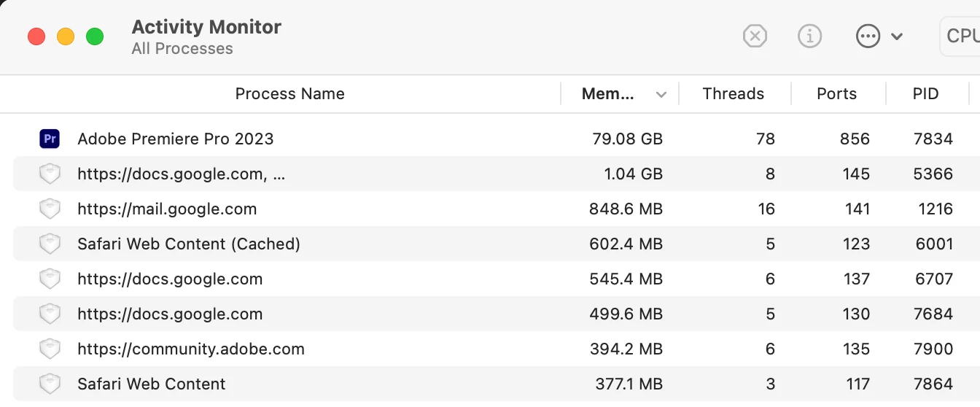Select the Adobe Premiere Pro 2023 process row

(x=175, y=139)
